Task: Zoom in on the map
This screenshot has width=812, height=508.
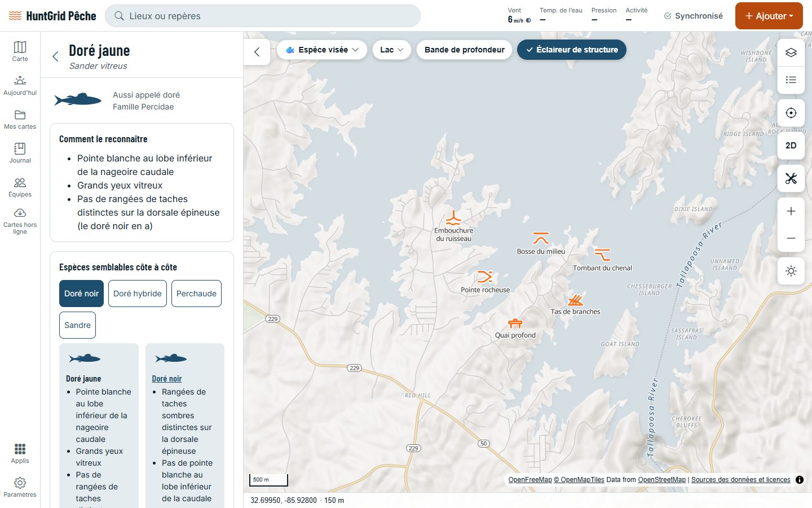Action: [791, 211]
